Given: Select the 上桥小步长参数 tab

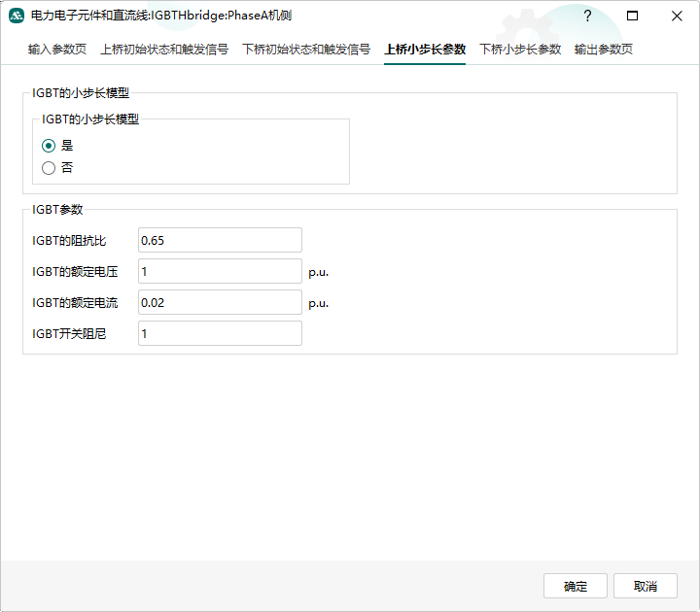Looking at the screenshot, I should 425,50.
